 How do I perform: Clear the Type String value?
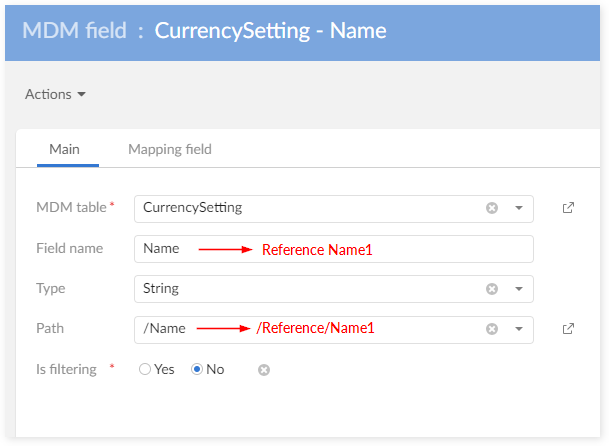tap(492, 289)
